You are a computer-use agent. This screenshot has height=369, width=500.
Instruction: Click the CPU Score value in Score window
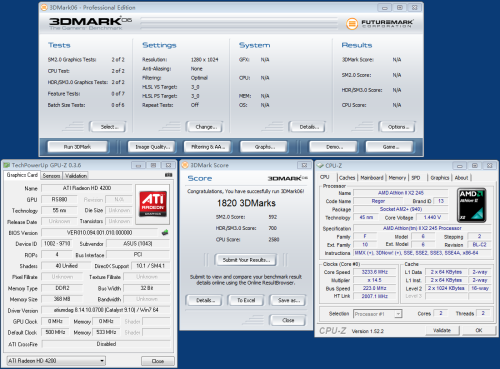[x=274, y=239]
